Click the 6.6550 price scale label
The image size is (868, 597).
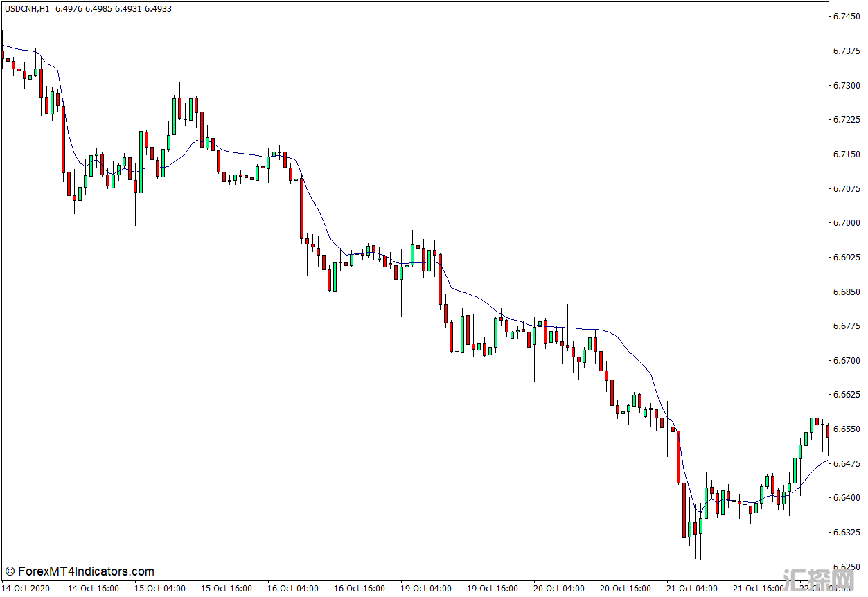tap(847, 429)
